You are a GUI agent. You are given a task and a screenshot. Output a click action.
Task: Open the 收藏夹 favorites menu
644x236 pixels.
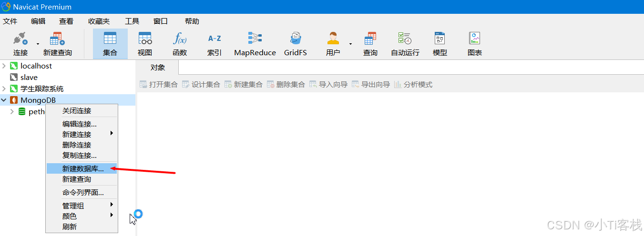99,21
